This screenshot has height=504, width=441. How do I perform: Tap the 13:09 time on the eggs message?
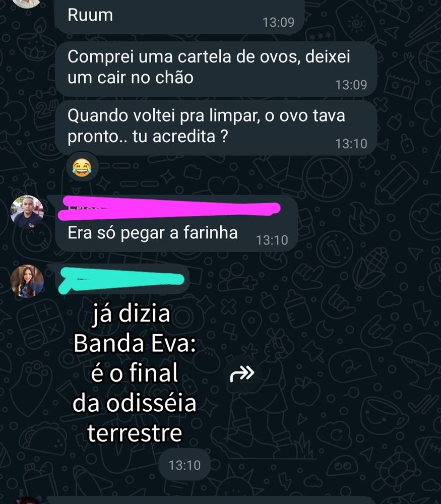click(x=351, y=85)
